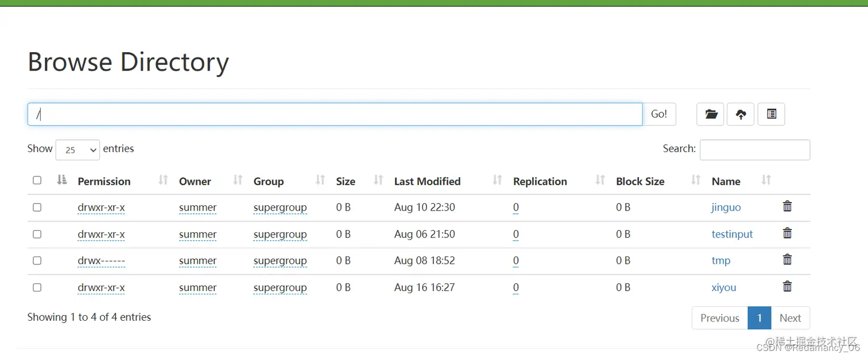Click the upload files cloud icon
This screenshot has width=868, height=358.
point(741,114)
